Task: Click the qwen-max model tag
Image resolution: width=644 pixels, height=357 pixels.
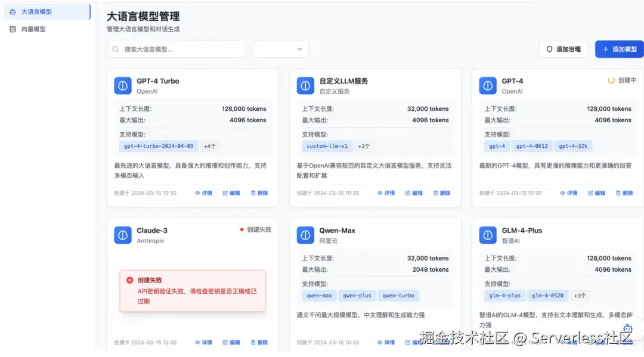Action: (x=319, y=296)
